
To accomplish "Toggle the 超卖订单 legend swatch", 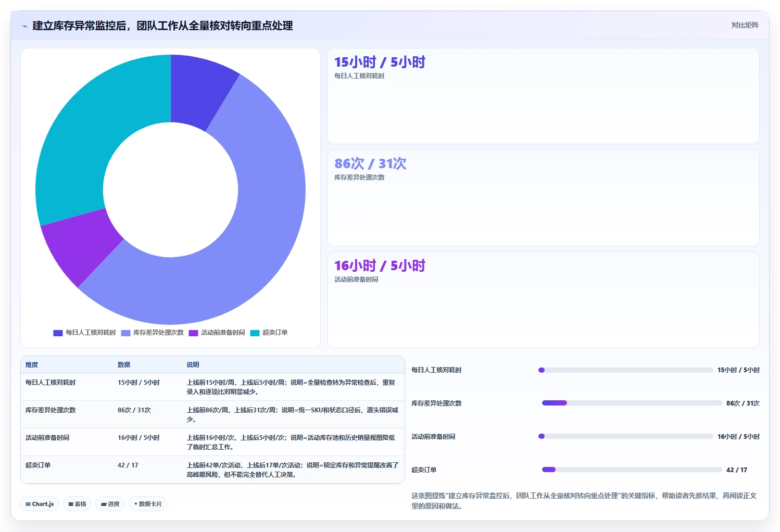I will tap(255, 333).
